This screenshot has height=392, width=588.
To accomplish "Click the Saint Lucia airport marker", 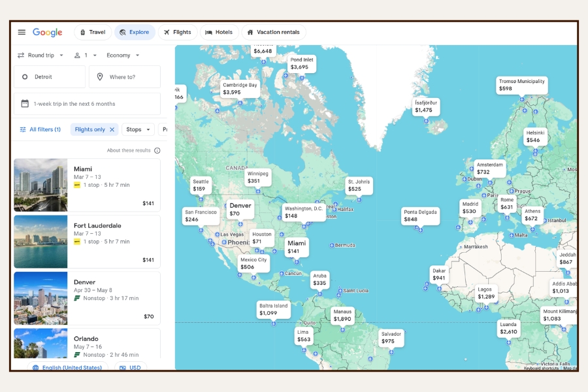I will [x=340, y=291].
